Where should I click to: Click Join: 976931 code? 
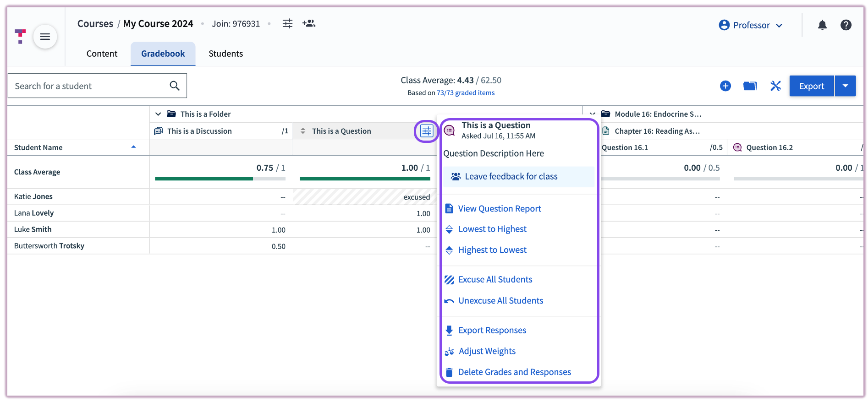point(236,24)
